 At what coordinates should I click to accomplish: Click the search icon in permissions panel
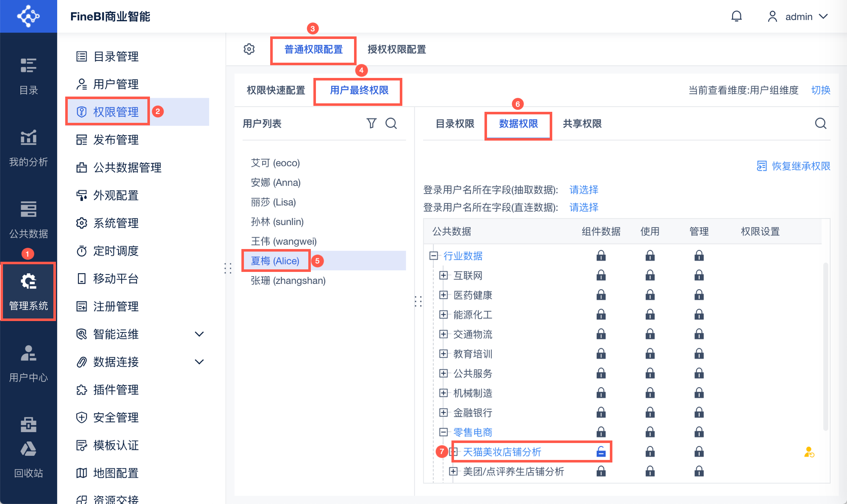tap(820, 123)
